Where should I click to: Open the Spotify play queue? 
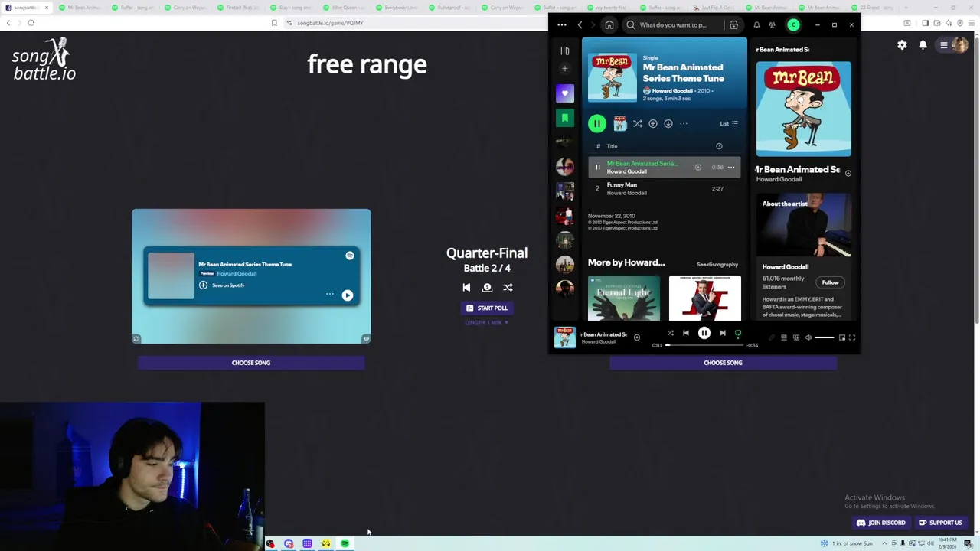point(783,337)
